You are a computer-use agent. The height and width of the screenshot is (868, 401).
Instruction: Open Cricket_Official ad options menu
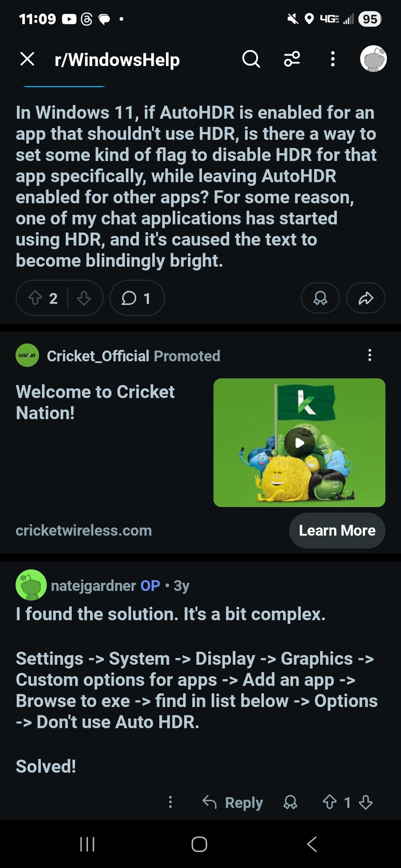(x=369, y=355)
